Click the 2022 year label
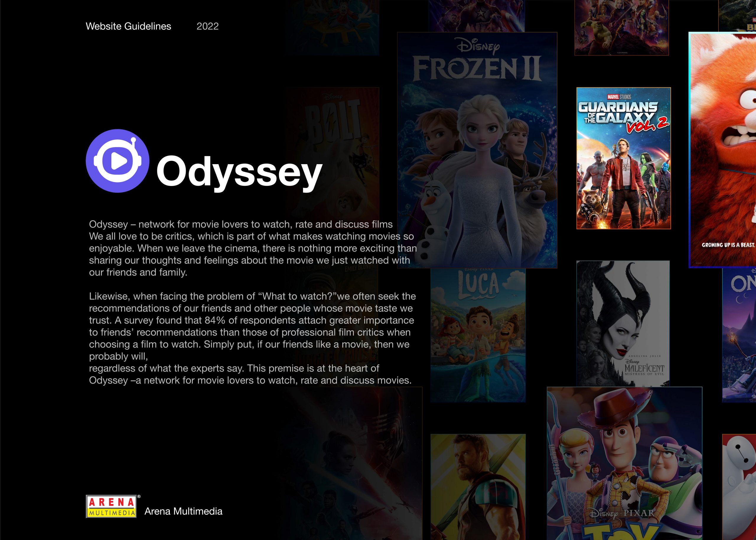The height and width of the screenshot is (540, 756). [x=208, y=26]
